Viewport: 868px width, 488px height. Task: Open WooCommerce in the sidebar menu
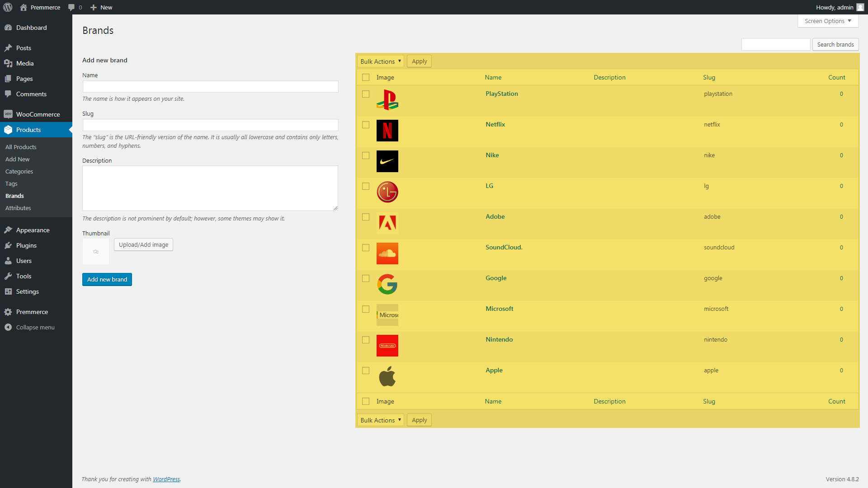click(x=38, y=114)
